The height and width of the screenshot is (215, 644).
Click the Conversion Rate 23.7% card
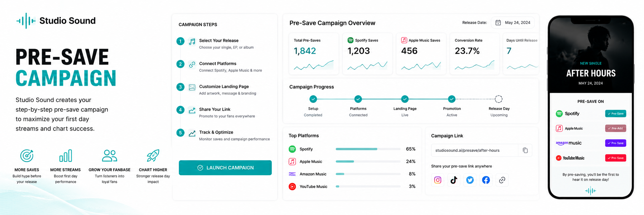pos(475,54)
